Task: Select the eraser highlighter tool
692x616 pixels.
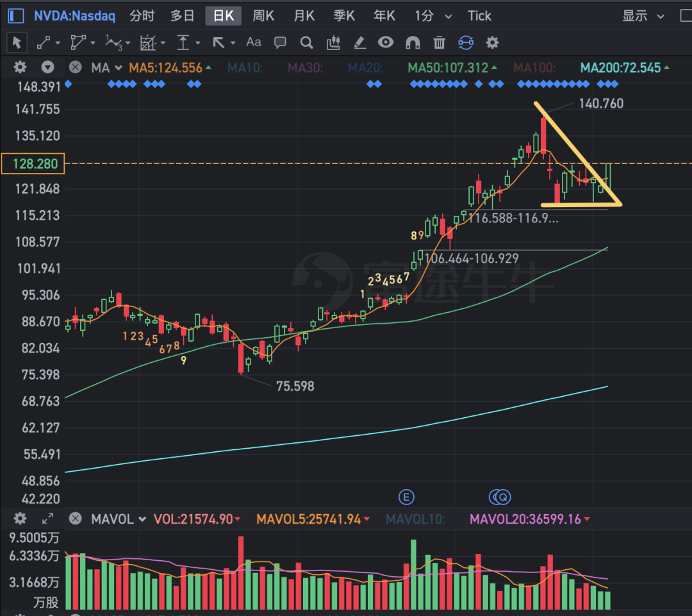Action: point(359,43)
